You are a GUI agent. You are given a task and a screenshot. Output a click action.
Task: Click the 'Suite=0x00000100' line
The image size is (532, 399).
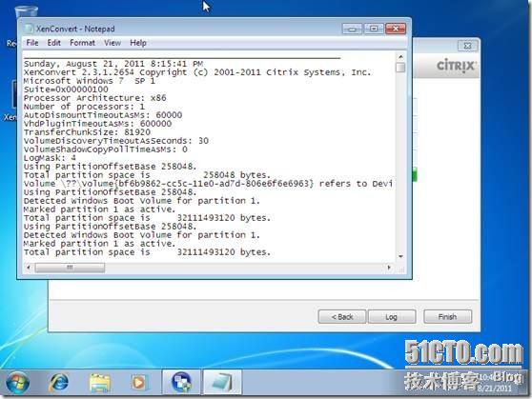(x=66, y=90)
